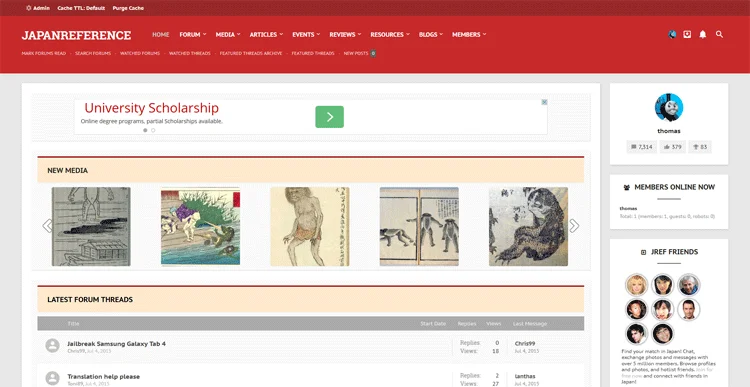Click the green ad arrow button
The width and height of the screenshot is (750, 387).
click(330, 117)
